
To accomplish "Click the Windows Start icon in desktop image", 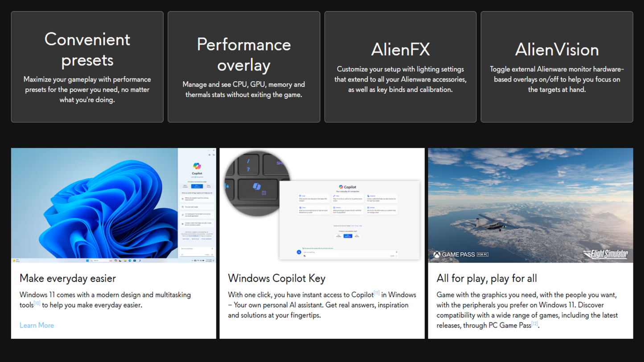I will tap(87, 260).
